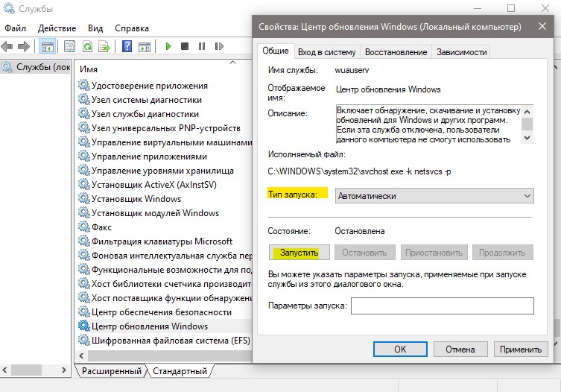Click gear icon of Управление приложениями
Image resolution: width=561 pixels, height=392 pixels.
[83, 156]
